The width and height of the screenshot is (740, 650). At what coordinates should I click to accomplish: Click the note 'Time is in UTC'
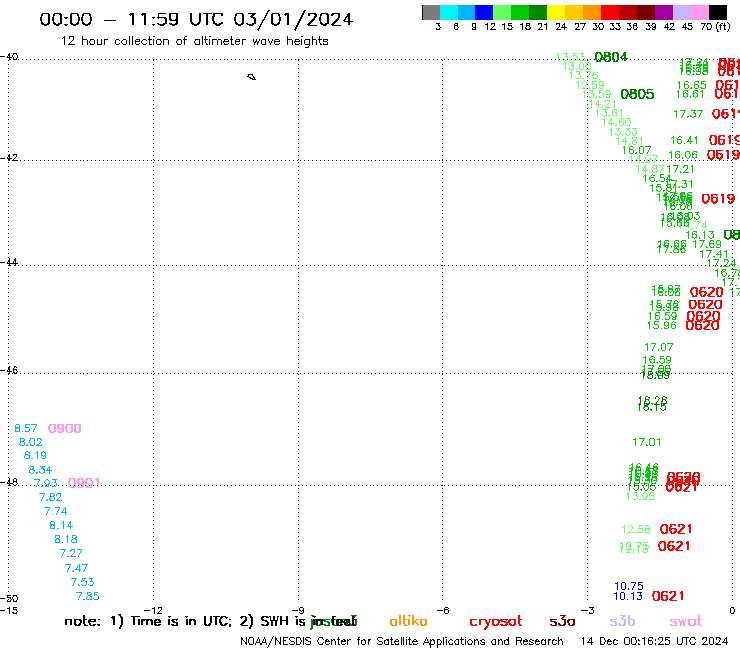click(x=181, y=621)
